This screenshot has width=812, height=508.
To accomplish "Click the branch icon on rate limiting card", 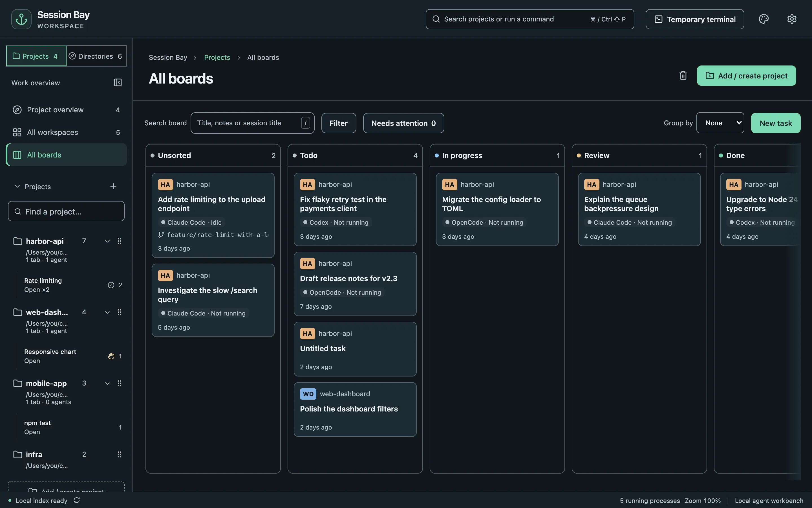I will (161, 235).
